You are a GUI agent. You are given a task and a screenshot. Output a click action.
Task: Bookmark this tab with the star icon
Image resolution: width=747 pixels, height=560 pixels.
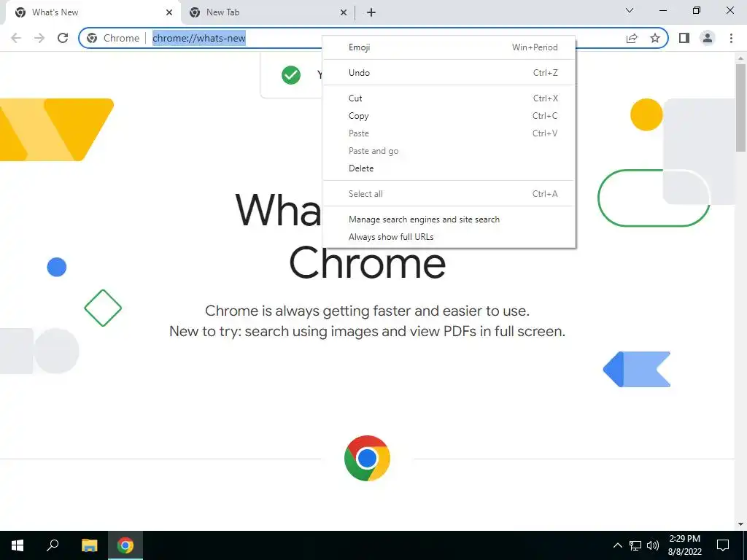pyautogui.click(x=655, y=38)
